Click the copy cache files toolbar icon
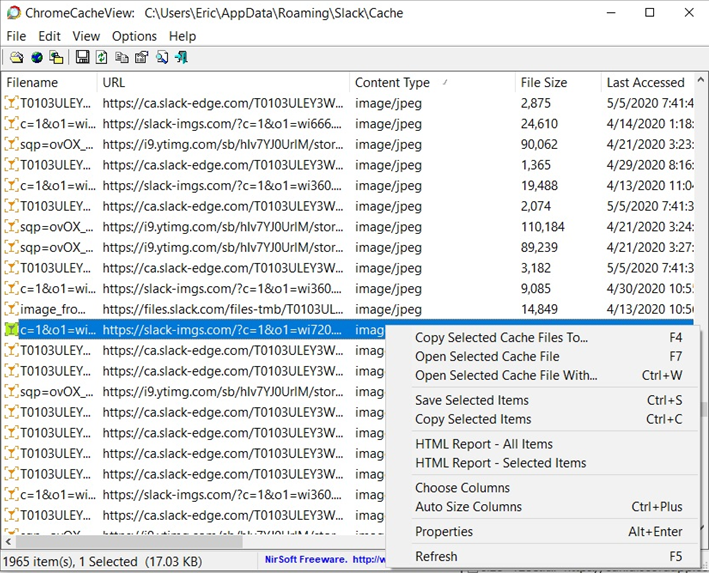The image size is (712, 575). tap(56, 58)
